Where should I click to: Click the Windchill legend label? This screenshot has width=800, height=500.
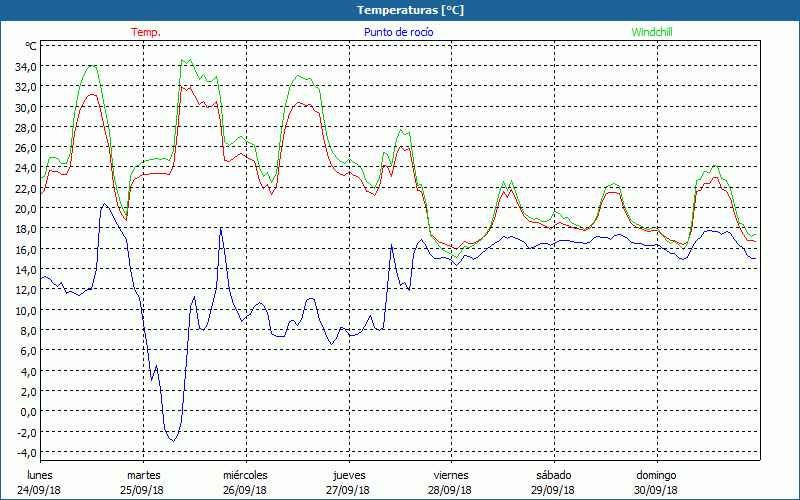pyautogui.click(x=652, y=32)
